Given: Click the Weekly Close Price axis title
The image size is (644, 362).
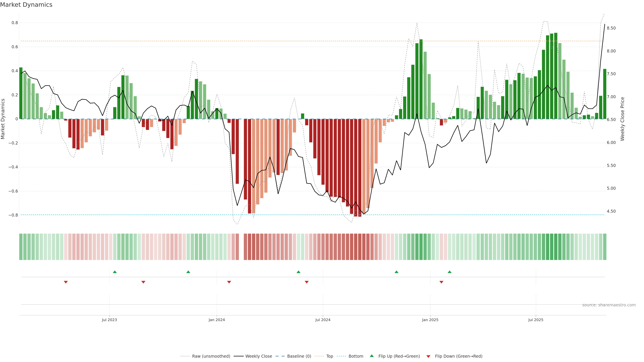Looking at the screenshot, I should click(x=622, y=119).
